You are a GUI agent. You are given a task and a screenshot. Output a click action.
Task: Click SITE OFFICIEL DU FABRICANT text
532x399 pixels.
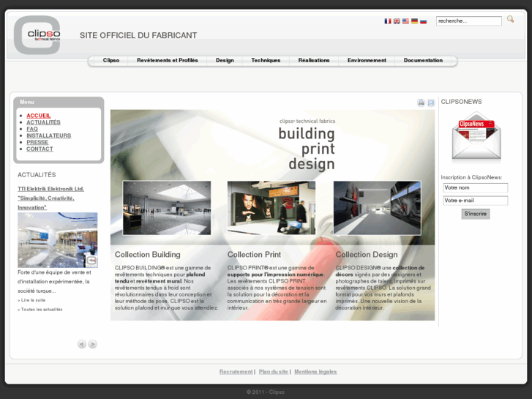point(138,36)
